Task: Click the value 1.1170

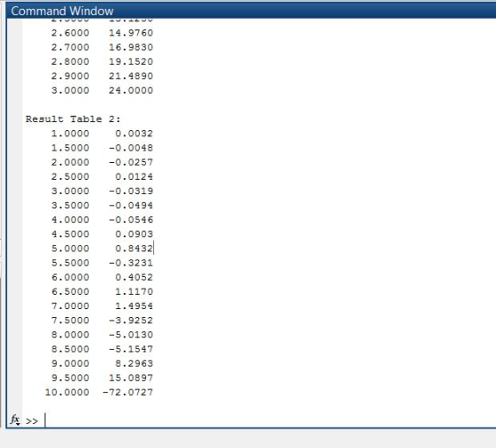Action: [x=134, y=291]
